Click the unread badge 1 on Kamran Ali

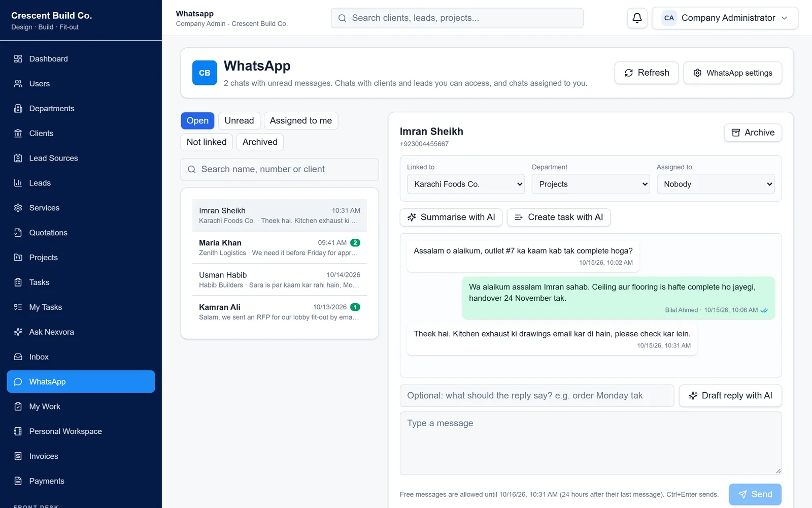coord(355,307)
